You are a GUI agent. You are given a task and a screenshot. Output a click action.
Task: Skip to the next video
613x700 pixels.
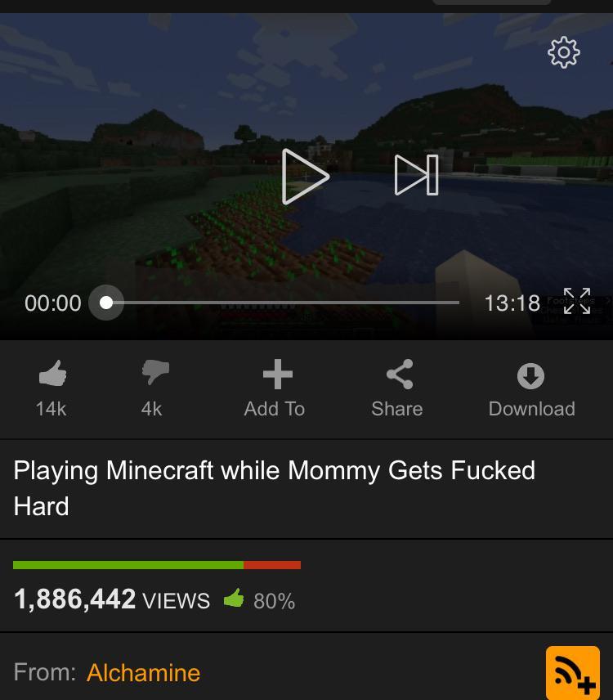[417, 175]
